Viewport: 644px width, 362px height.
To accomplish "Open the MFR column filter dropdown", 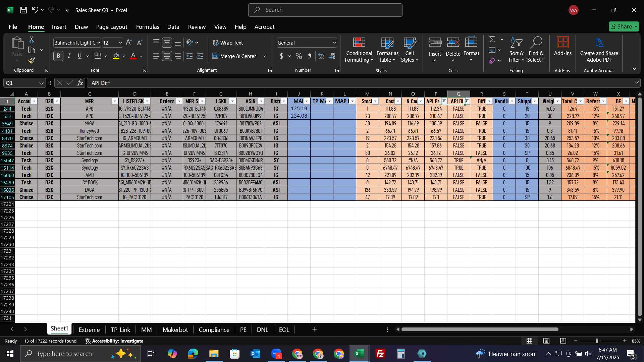I will click(115, 101).
